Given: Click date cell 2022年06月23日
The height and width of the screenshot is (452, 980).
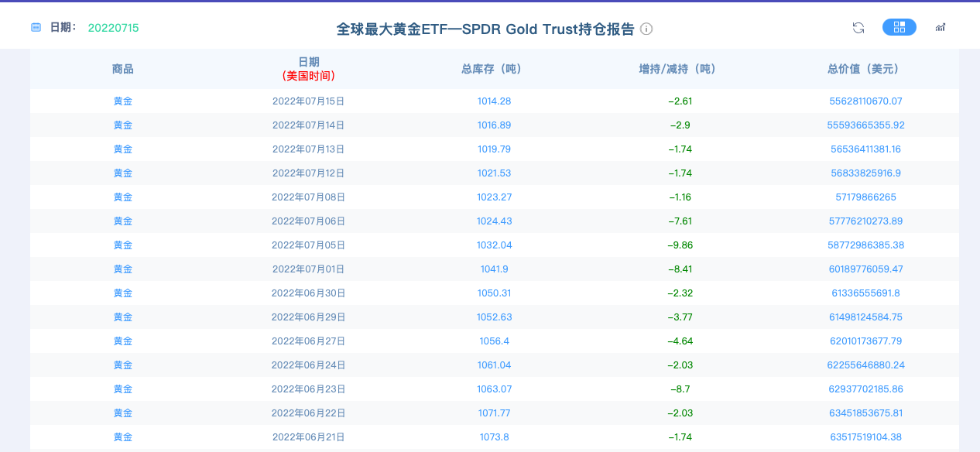Looking at the screenshot, I should tap(309, 389).
